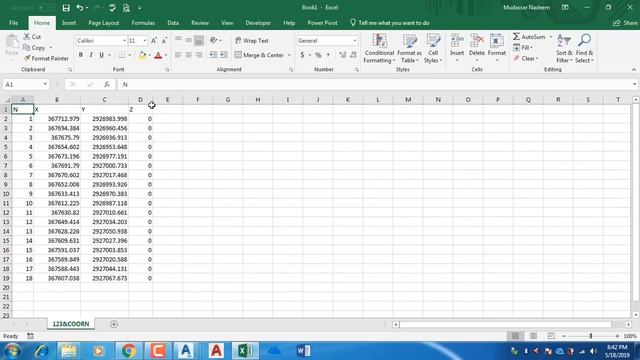Open Clear dropdown
This screenshot has width=640, height=360.
point(526,58)
